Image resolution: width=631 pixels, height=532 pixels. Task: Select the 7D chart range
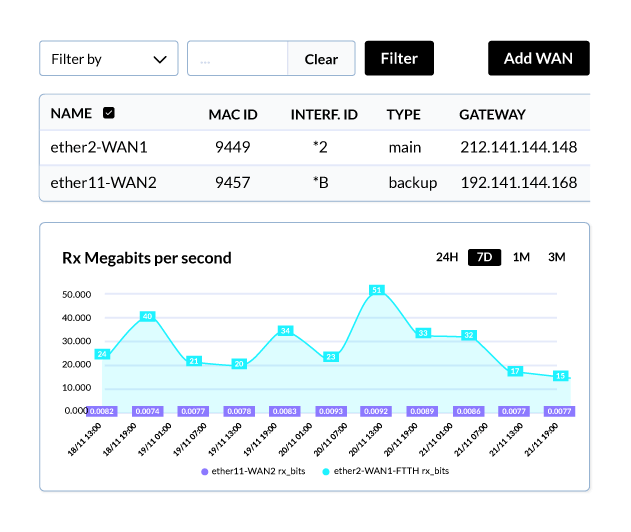pyautogui.click(x=485, y=257)
